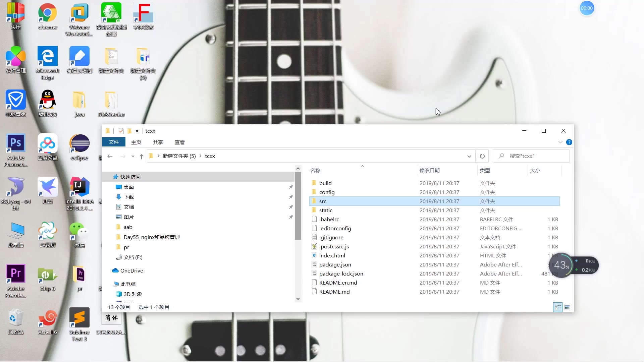
Task: Open the IntelliJ IDEA desktop shortcut
Action: [79, 194]
